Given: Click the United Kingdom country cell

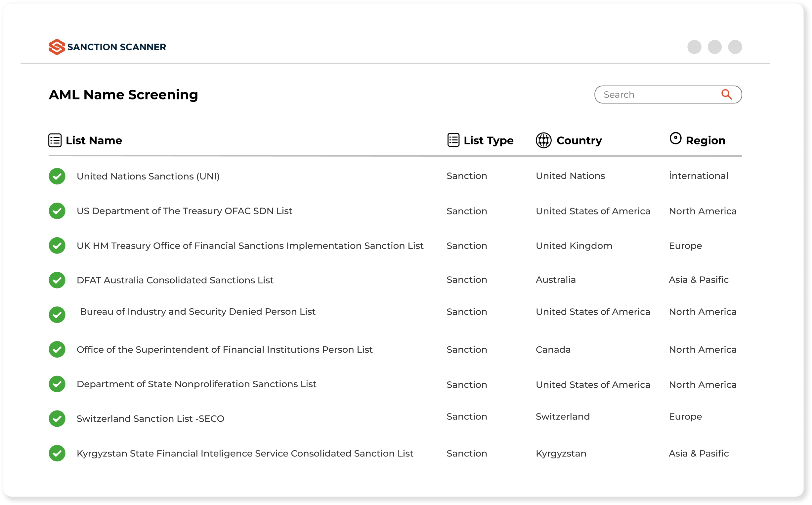Looking at the screenshot, I should (574, 246).
